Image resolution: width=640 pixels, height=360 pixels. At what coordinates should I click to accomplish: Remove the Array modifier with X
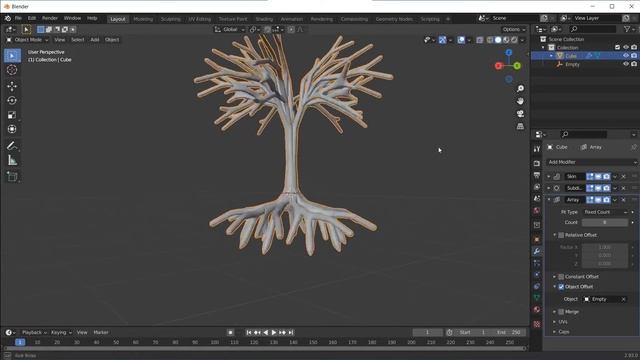coord(623,200)
